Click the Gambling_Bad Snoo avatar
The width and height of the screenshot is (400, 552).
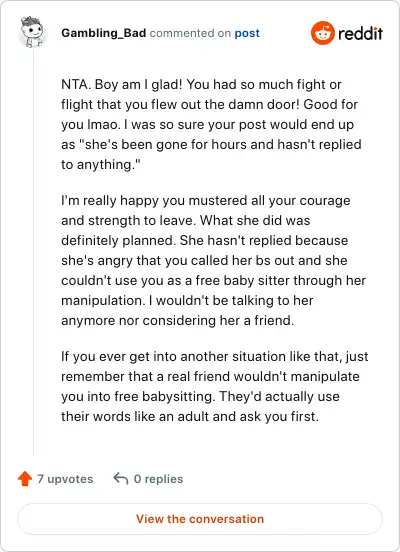click(x=32, y=32)
